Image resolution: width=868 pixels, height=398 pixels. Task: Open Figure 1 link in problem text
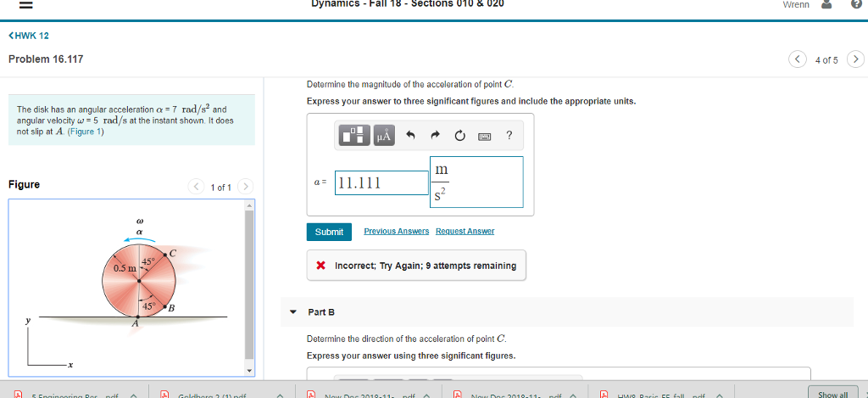coord(86,132)
